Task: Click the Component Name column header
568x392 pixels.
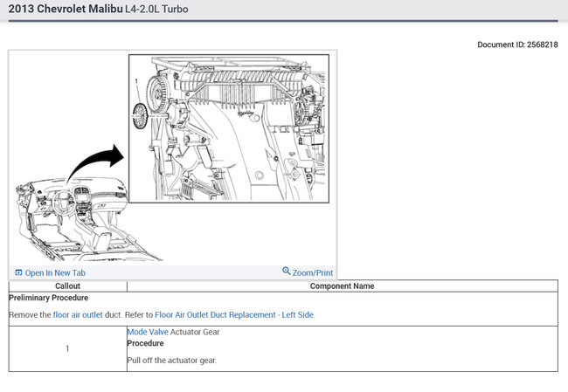Action: pos(342,286)
